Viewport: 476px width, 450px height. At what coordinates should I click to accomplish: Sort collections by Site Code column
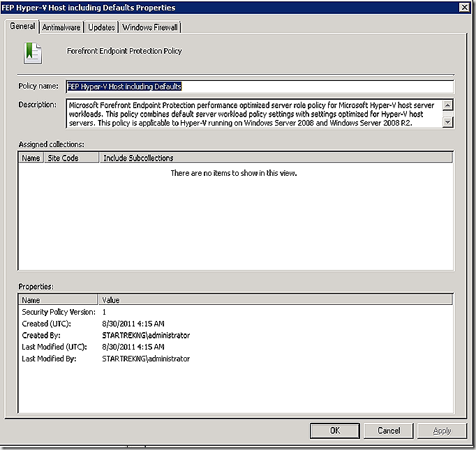click(x=72, y=158)
